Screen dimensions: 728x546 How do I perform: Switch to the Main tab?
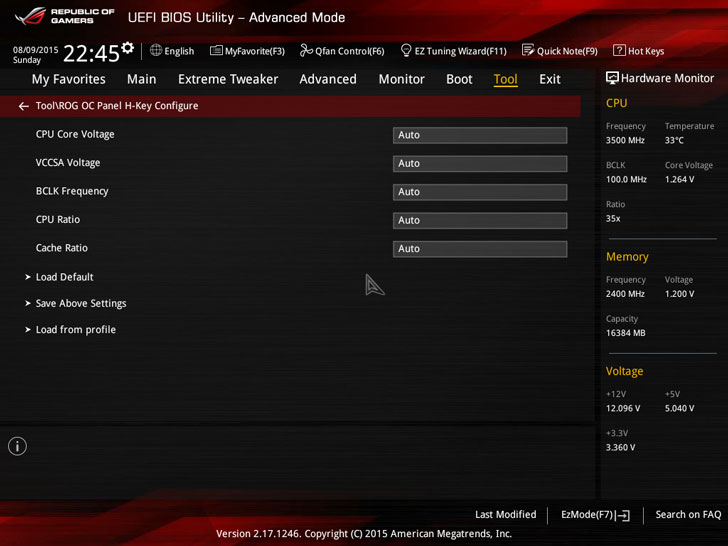click(x=142, y=79)
